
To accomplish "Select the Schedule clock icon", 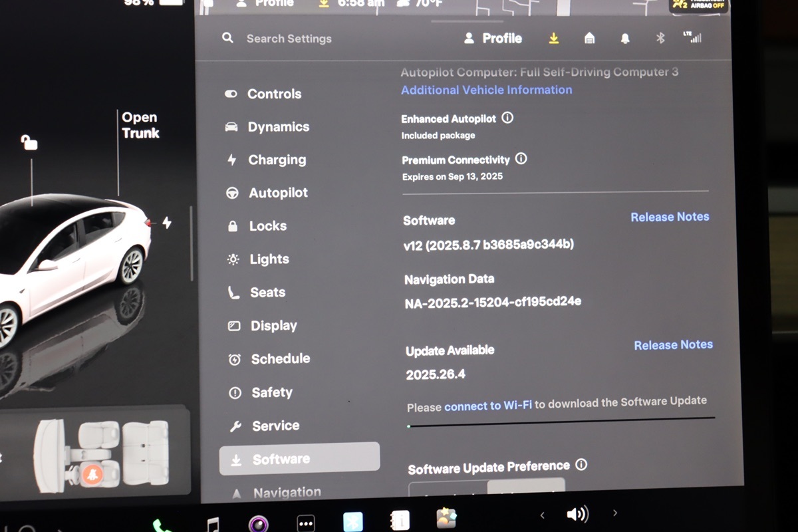I will click(x=235, y=359).
